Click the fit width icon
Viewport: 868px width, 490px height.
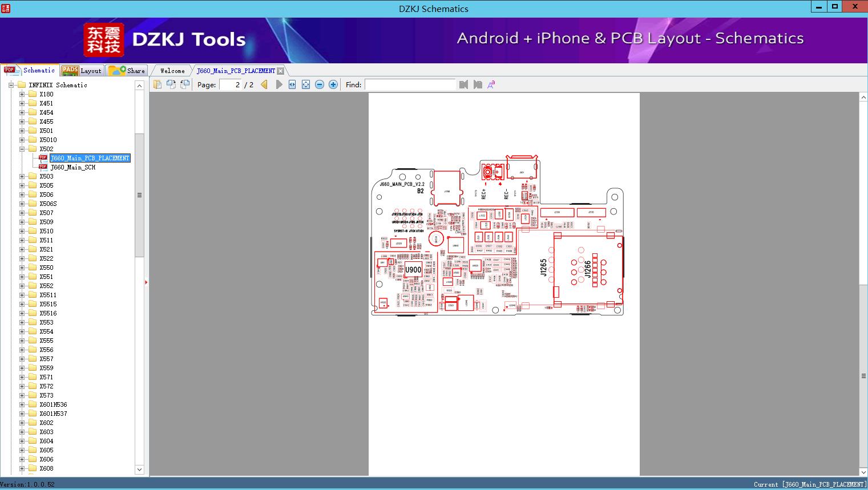tap(292, 84)
